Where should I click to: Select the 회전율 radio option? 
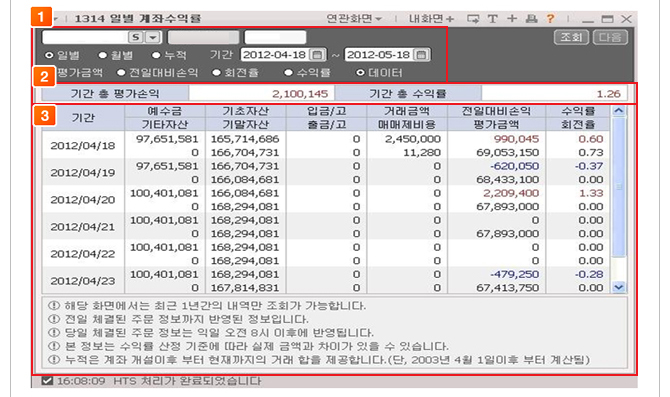pyautogui.click(x=217, y=73)
